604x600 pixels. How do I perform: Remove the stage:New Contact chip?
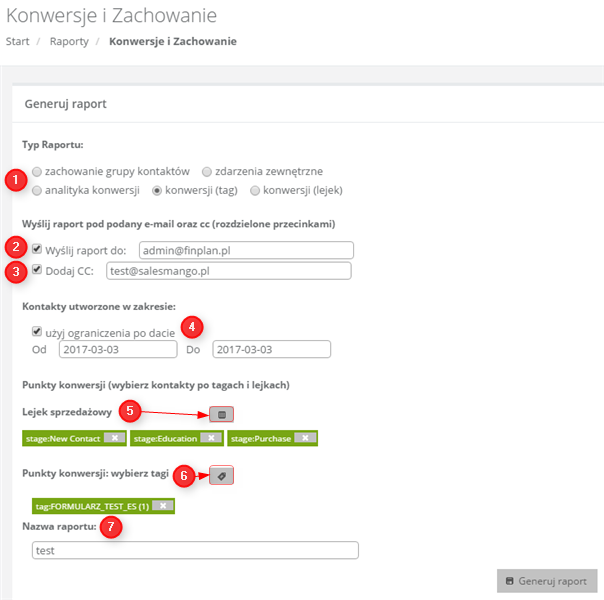114,438
